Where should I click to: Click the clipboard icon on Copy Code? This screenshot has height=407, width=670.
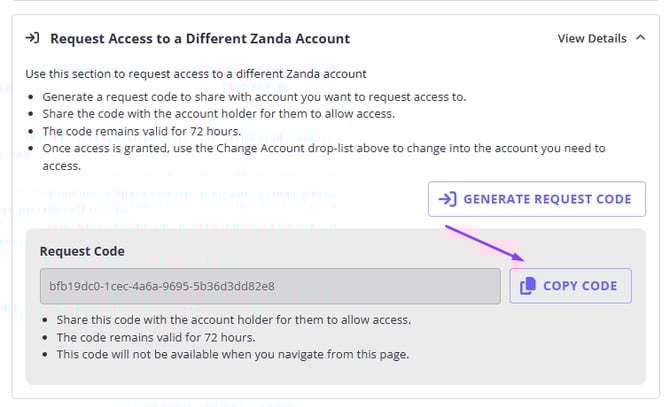click(527, 286)
